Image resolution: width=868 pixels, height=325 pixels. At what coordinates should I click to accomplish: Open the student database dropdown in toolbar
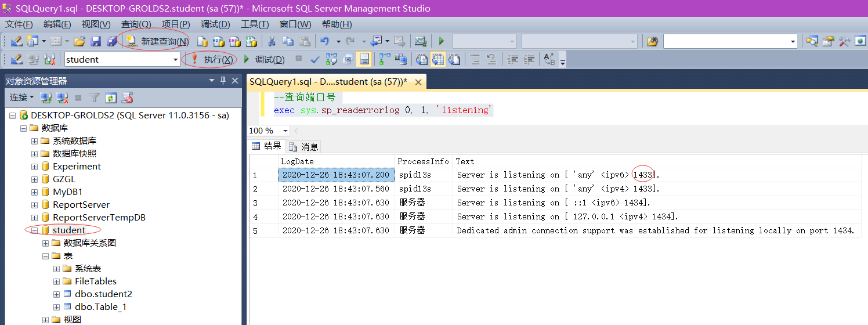point(176,60)
